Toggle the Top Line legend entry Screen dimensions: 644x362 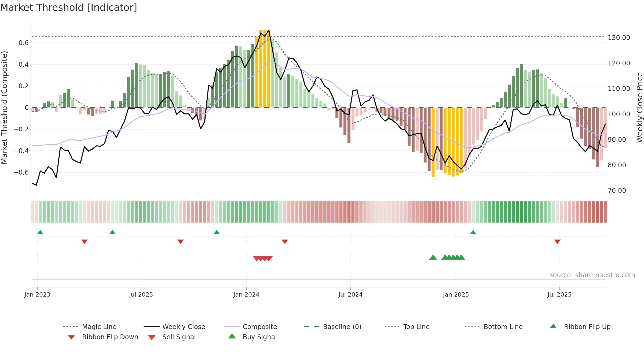coord(407,327)
